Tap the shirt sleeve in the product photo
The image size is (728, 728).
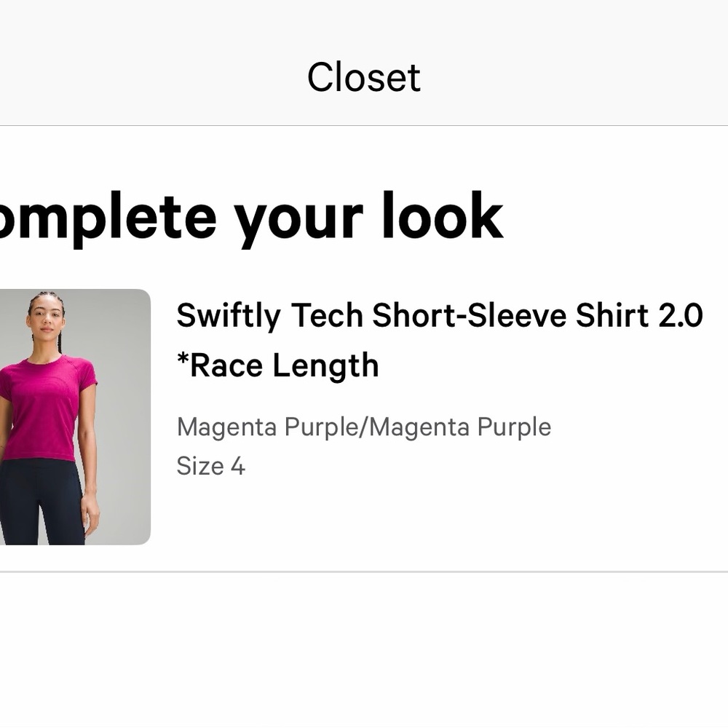pyautogui.click(x=93, y=386)
